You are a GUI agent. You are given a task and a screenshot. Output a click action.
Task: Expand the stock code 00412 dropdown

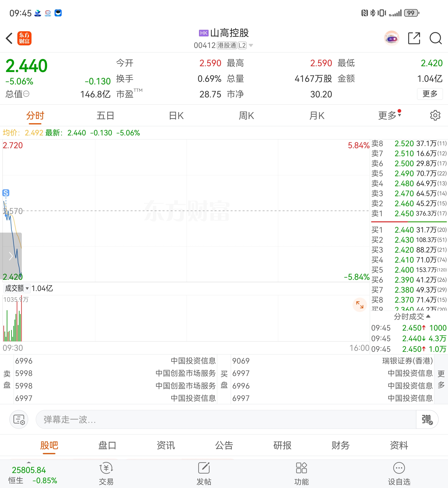(251, 45)
